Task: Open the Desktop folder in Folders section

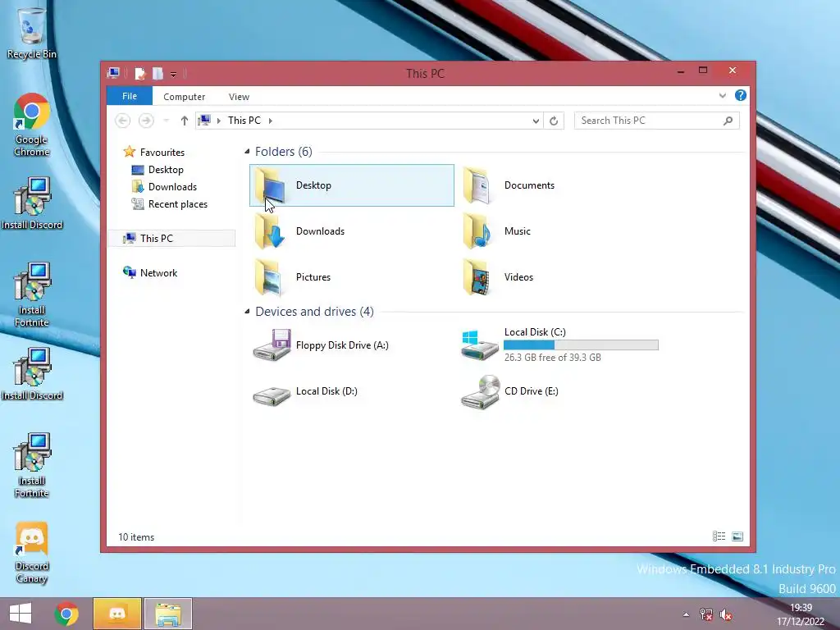Action: [351, 185]
